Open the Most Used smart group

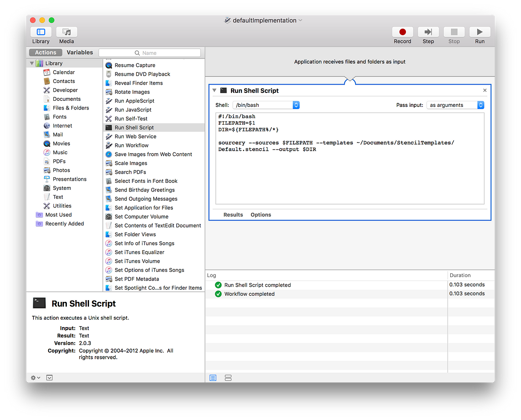58,215
